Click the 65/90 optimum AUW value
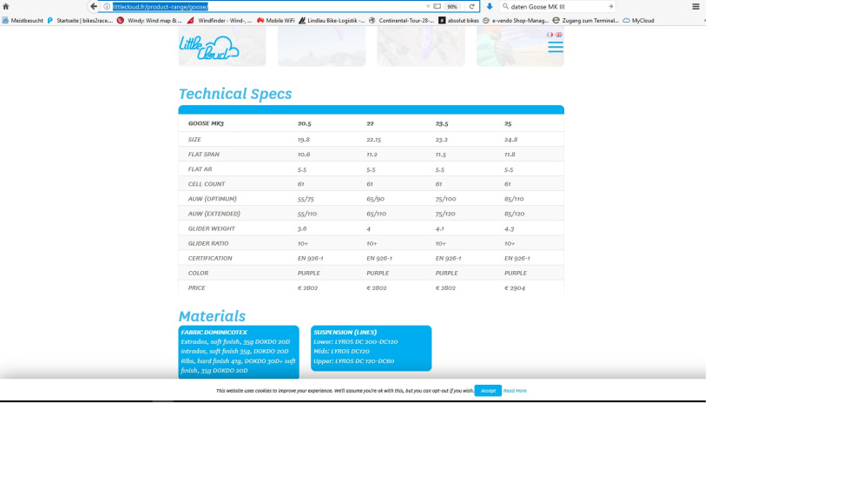Screen dimensions: 868x489 pos(375,199)
